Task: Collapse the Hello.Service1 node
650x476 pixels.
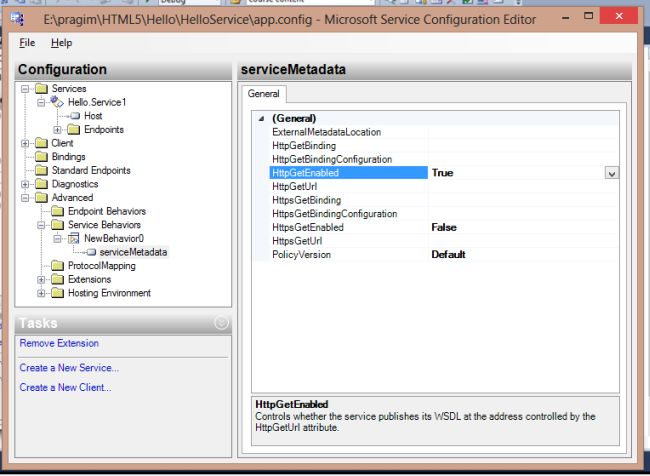Action: (x=41, y=102)
